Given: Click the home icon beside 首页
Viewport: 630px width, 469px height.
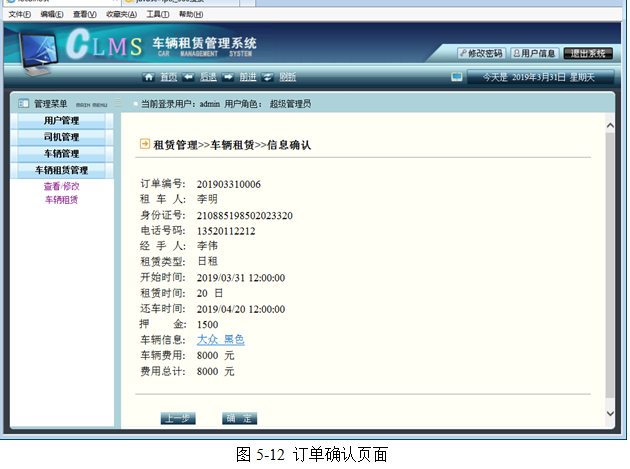Looking at the screenshot, I should pyautogui.click(x=149, y=77).
